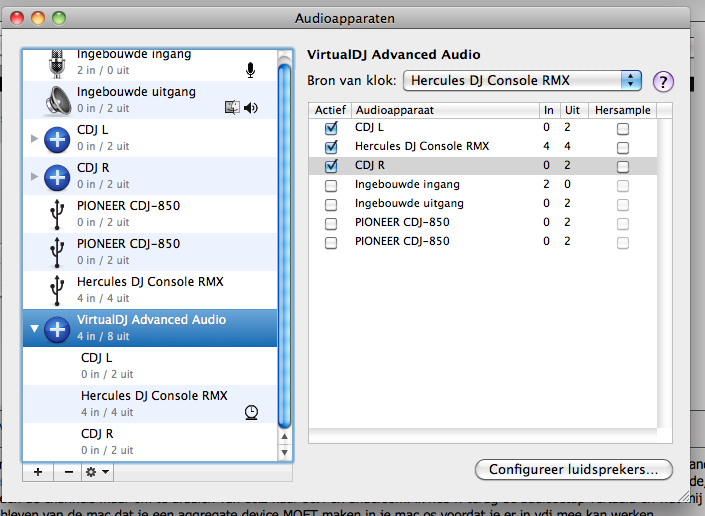Open the Bron van klok dropdown
Image resolution: width=705 pixels, height=516 pixels.
pyautogui.click(x=522, y=81)
